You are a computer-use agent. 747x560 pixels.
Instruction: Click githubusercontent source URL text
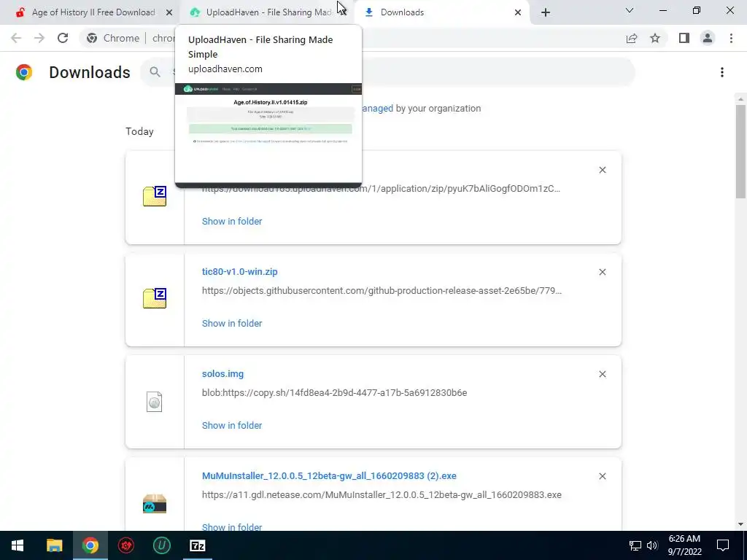point(382,291)
